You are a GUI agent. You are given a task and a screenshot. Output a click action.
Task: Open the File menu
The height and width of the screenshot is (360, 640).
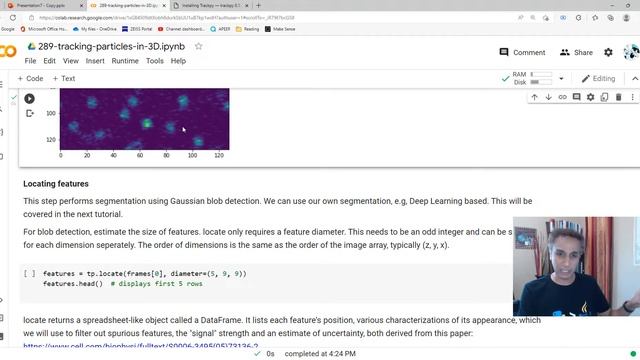[30, 61]
